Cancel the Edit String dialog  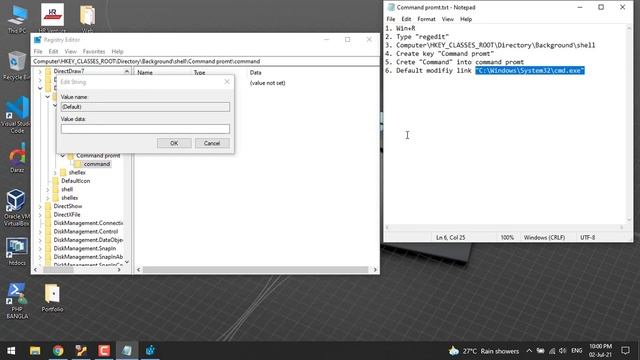(212, 143)
